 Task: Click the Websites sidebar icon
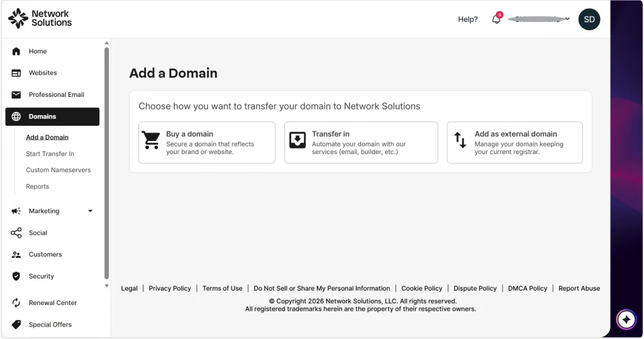(x=16, y=73)
